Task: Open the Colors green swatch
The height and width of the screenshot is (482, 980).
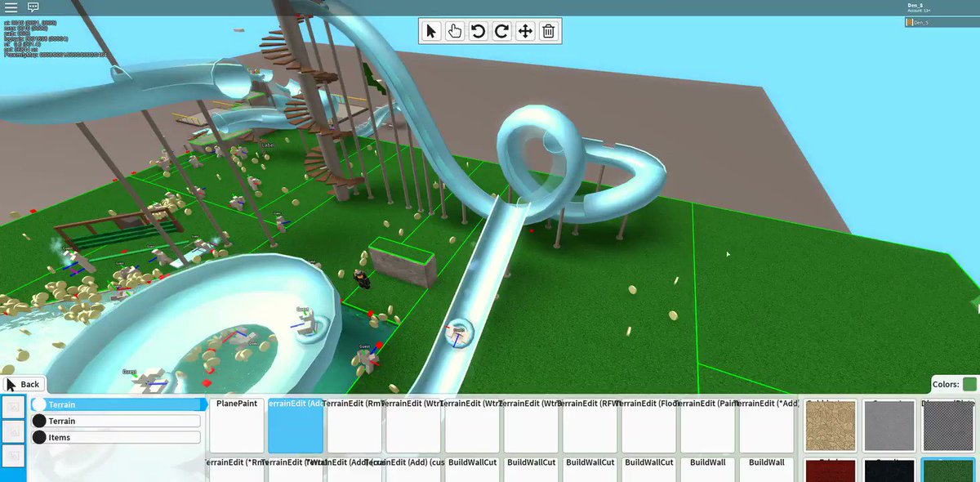Action: click(969, 384)
